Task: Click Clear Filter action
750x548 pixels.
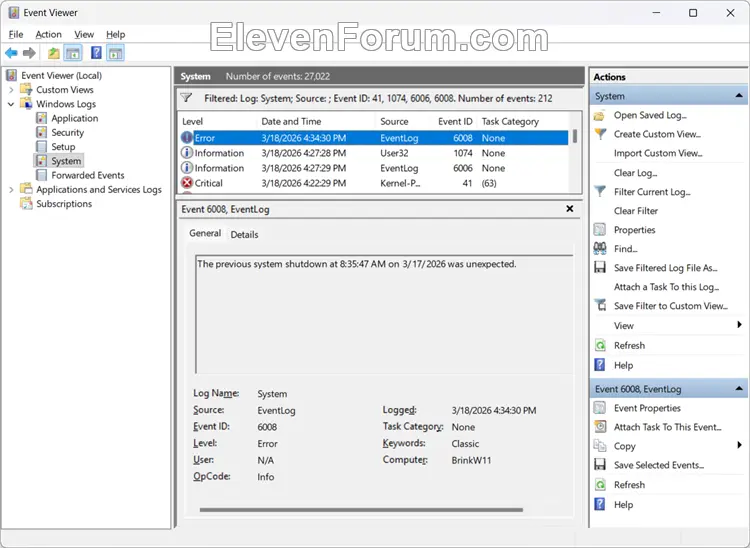Action: (x=636, y=211)
